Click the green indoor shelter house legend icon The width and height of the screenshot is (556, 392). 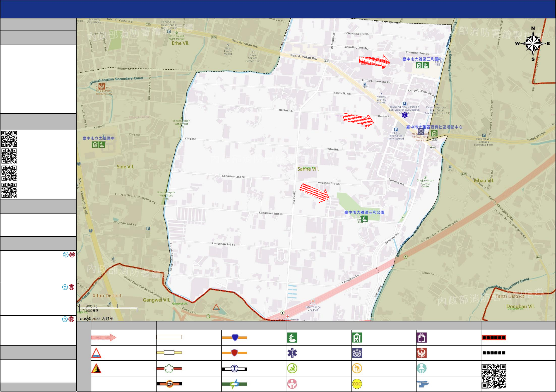[357, 338]
